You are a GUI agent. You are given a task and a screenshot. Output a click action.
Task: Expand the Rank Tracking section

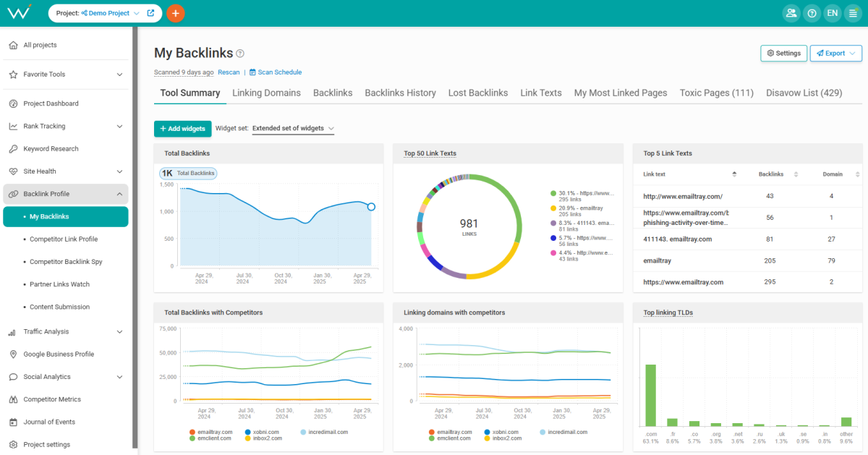(119, 127)
